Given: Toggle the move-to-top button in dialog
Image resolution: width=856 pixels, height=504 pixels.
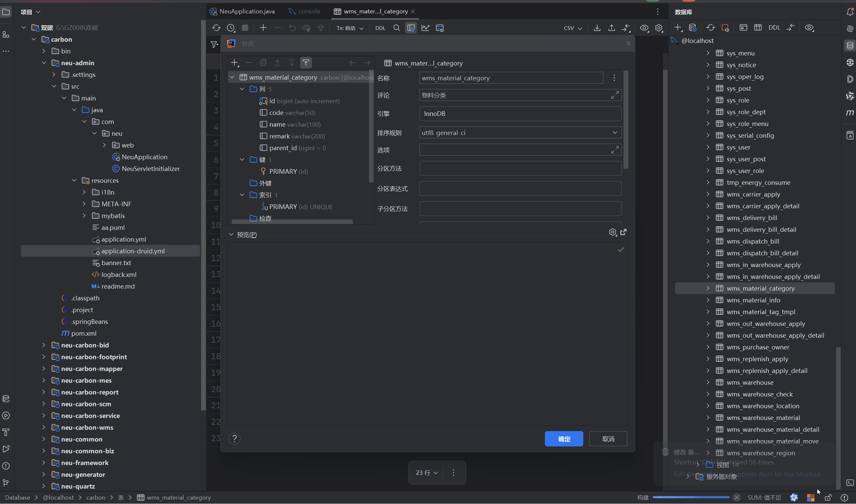Looking at the screenshot, I should (306, 62).
